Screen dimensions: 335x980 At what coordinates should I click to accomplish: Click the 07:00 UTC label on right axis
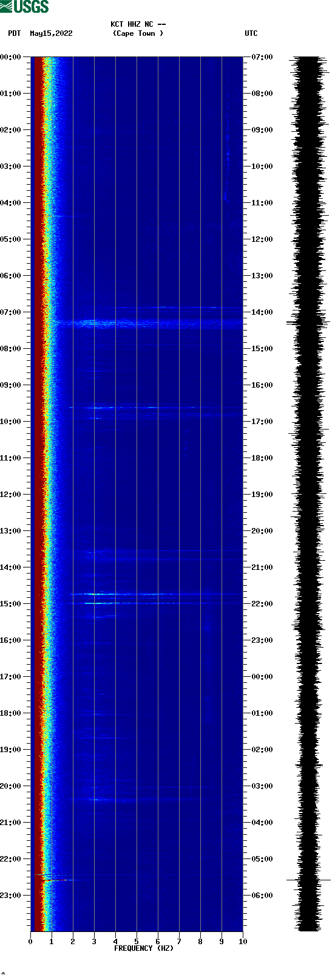[x=262, y=57]
